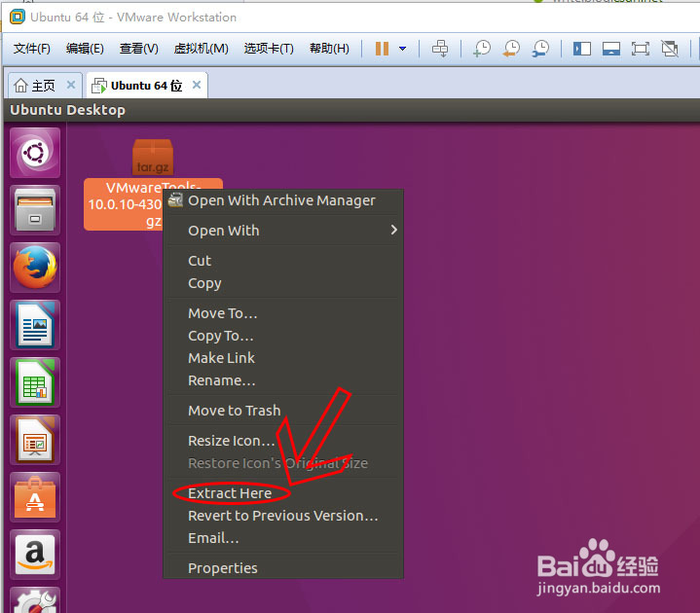Viewport: 700px width, 613px height.
Task: Send Ctrl+Alt+Del to the VM
Action: (x=440, y=49)
